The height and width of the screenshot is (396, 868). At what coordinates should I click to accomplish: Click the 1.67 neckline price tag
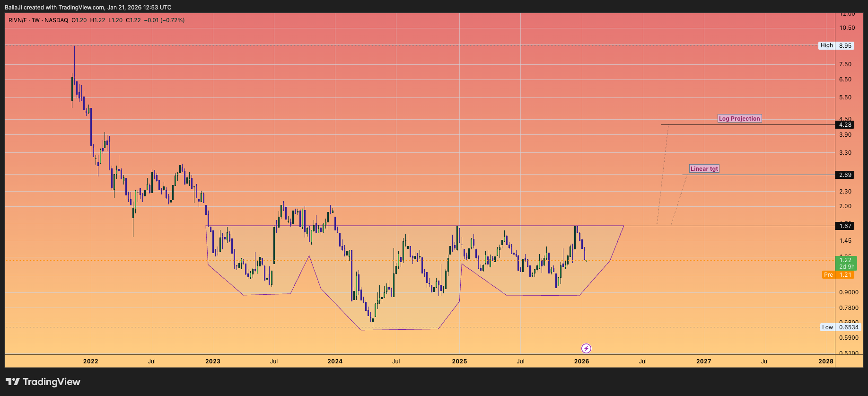tap(845, 226)
